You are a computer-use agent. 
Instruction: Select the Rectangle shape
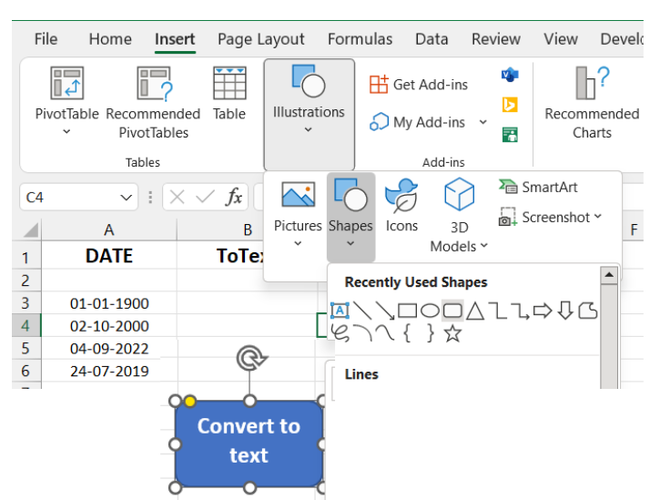pyautogui.click(x=407, y=311)
